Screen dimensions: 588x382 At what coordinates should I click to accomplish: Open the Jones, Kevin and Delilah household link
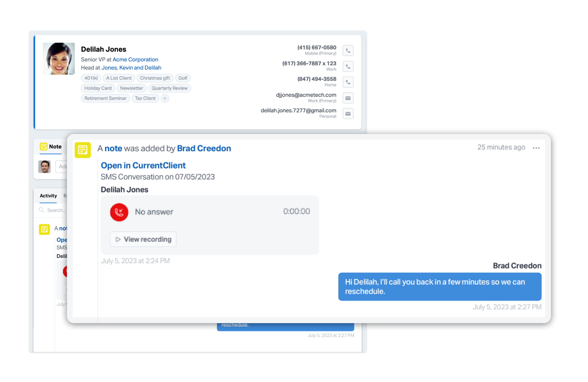131,68
